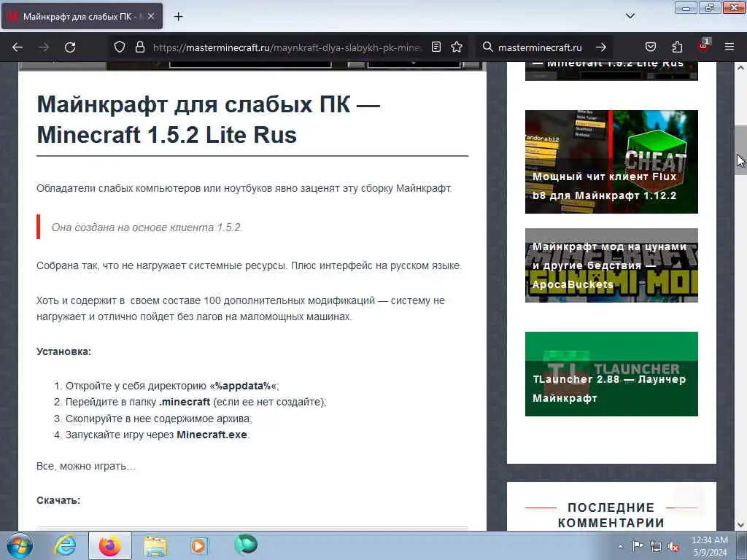Open Windows Explorer from taskbar
This screenshot has height=560, width=747.
coord(155,545)
